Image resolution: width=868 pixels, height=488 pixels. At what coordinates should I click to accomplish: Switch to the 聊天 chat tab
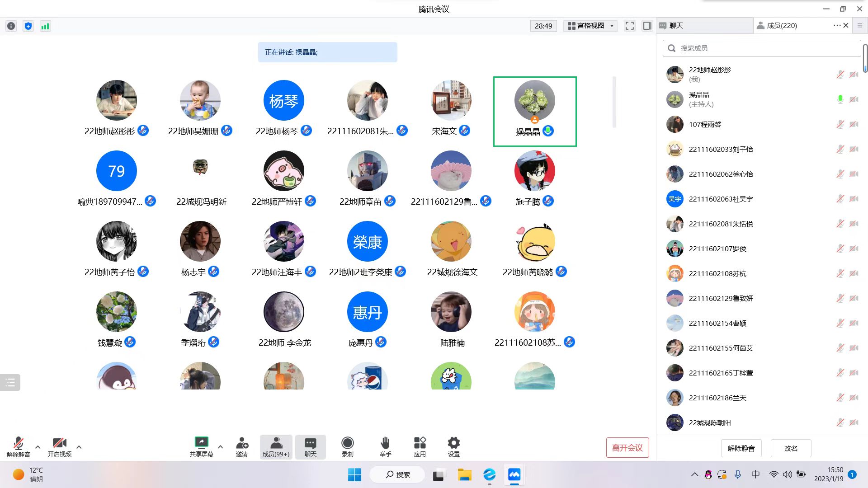(x=676, y=26)
